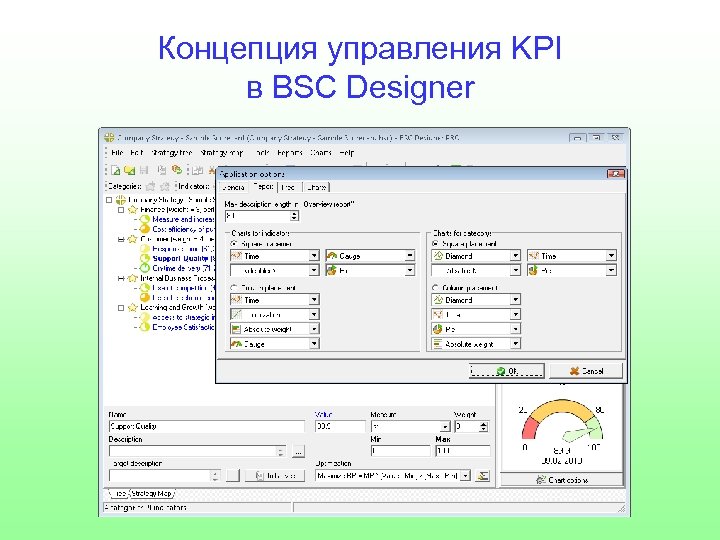The width and height of the screenshot is (720, 540).
Task: Open indicator column Gauge dropdown
Action: pyautogui.click(x=314, y=343)
